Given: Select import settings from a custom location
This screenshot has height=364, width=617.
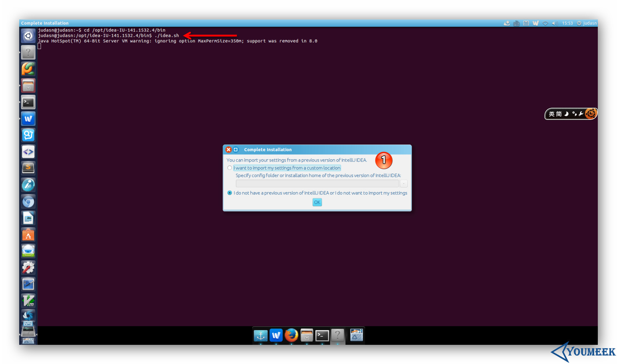Looking at the screenshot, I should [230, 168].
